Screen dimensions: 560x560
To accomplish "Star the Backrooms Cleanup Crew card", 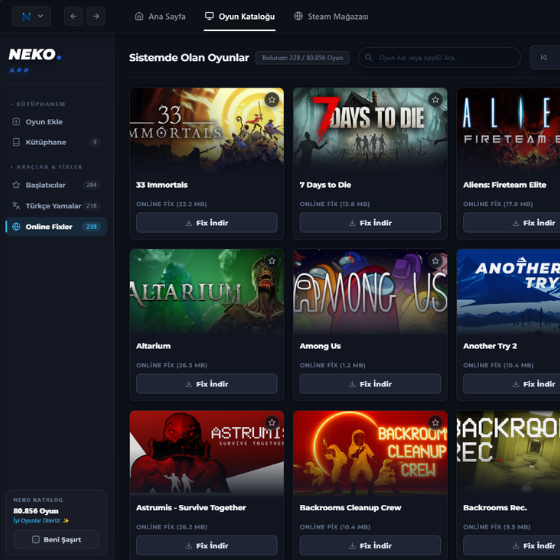I will click(435, 423).
